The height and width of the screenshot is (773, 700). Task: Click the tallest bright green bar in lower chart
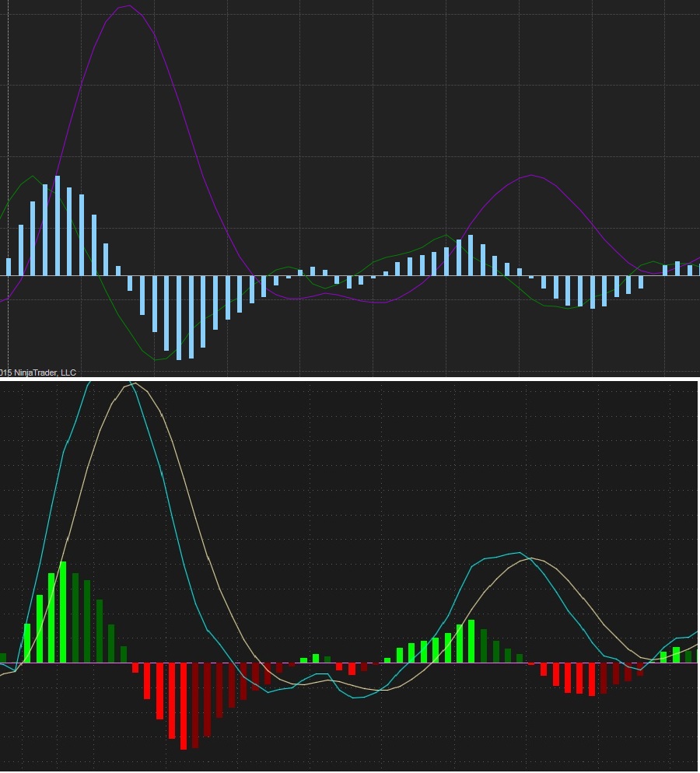[x=63, y=612]
